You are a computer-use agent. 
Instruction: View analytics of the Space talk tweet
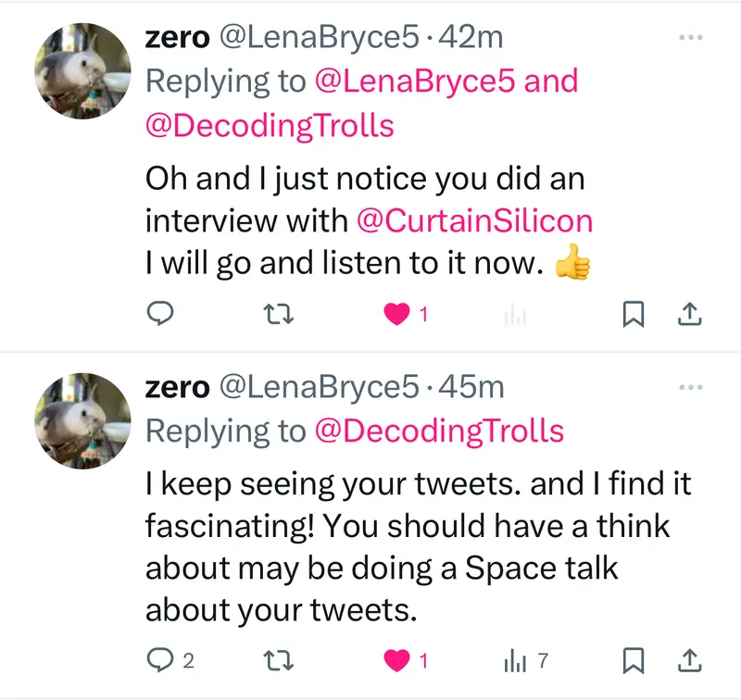(x=514, y=660)
